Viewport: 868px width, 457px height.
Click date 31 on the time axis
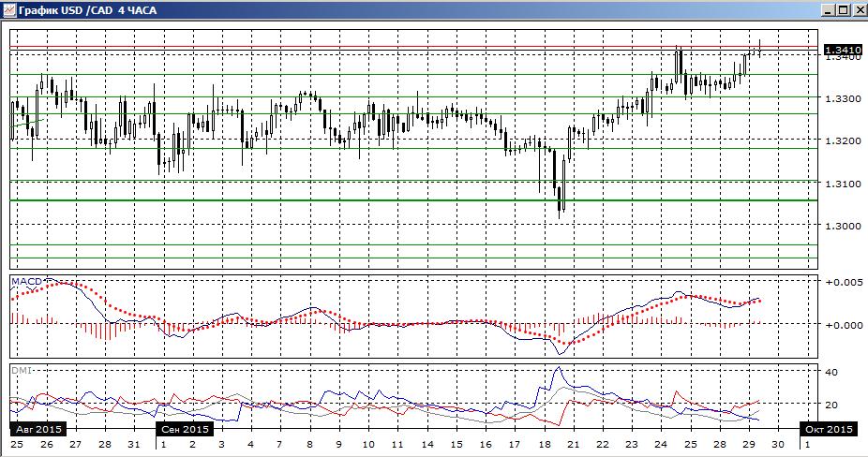pos(133,444)
